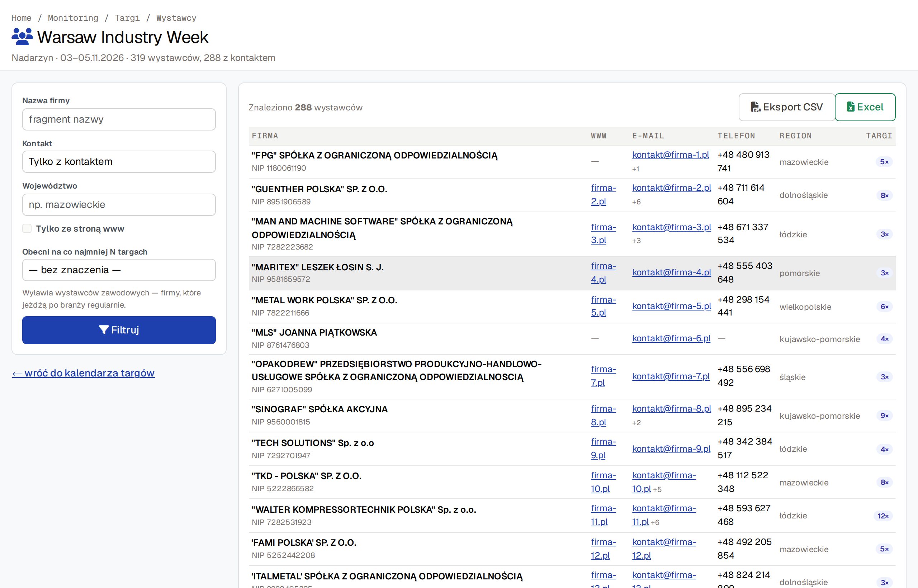
Task: Focus the Nazwa firmy input field
Action: click(119, 119)
